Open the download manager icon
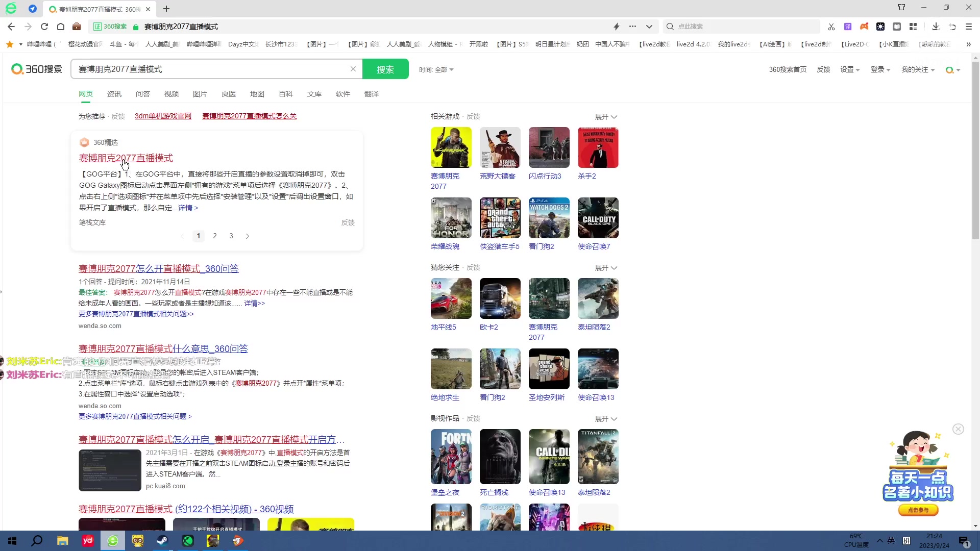 tap(936, 27)
